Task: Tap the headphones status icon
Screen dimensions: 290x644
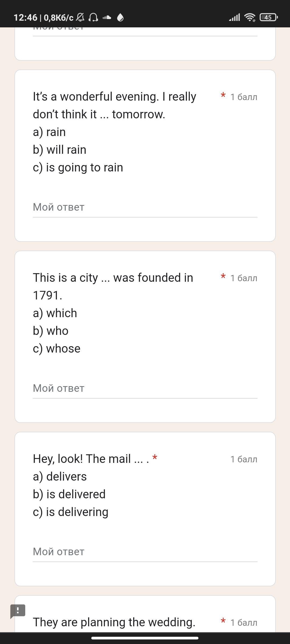Action: (x=93, y=17)
